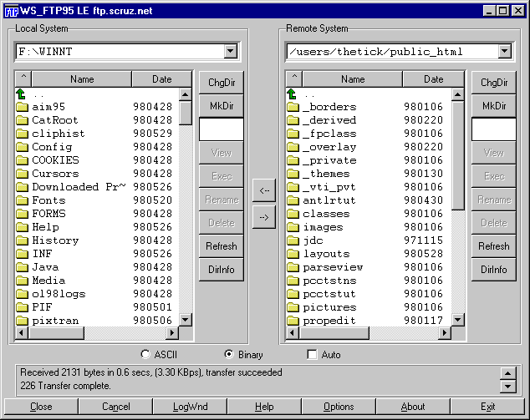Image resolution: width=530 pixels, height=420 pixels.
Task: Click the remote MkDir button
Action: 494,106
